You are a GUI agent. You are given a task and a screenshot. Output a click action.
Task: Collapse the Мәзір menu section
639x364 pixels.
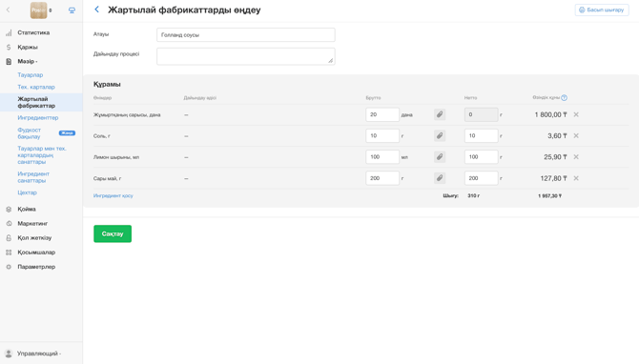[x=28, y=62]
